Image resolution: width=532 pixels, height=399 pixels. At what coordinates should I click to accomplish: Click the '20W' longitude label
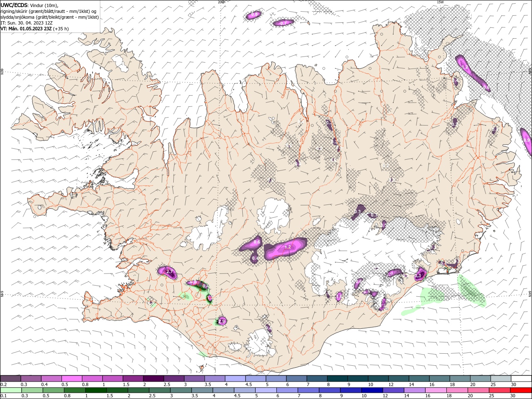coord(221,2)
